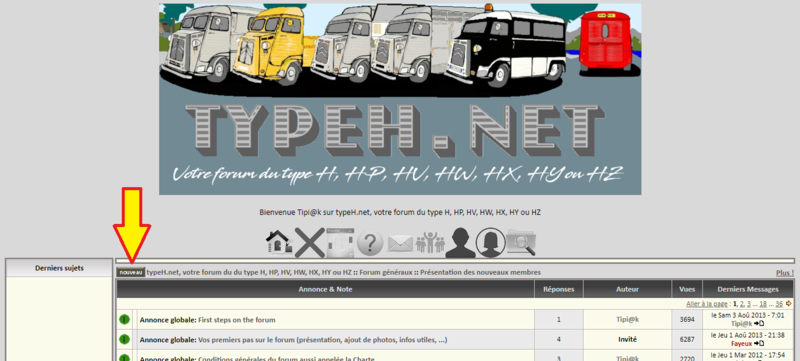Open Fayeux user profile link
800x361 pixels.
(x=741, y=344)
